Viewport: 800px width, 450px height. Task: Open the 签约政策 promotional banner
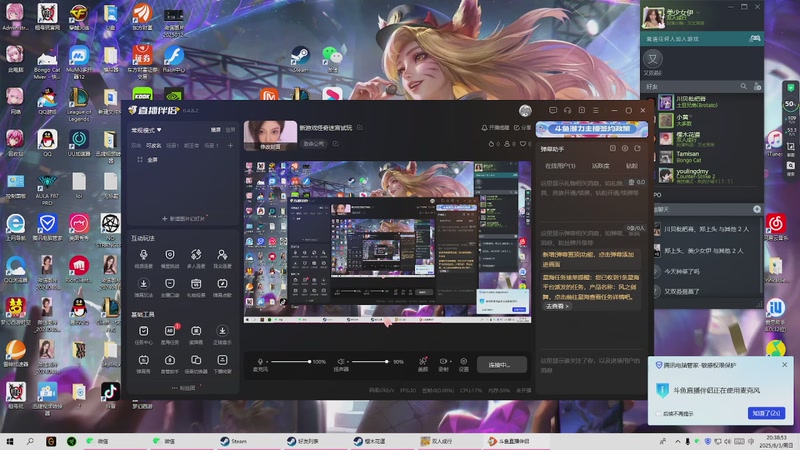coord(591,129)
